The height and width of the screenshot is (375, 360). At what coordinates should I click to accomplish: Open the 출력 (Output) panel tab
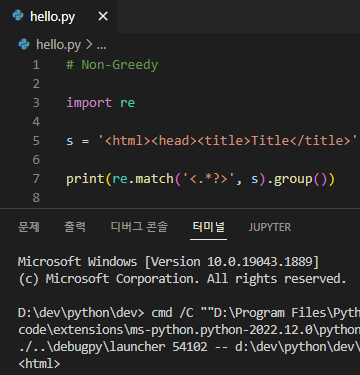[75, 227]
